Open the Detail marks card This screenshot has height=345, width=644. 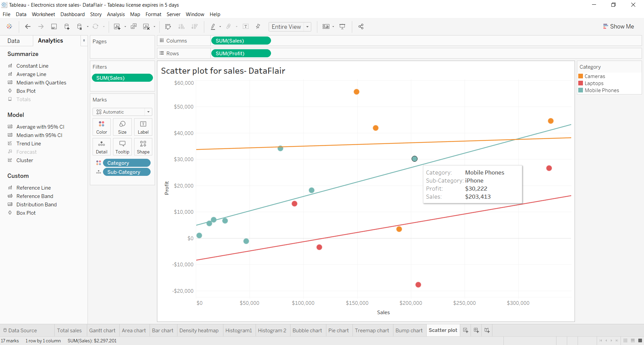[x=102, y=147]
